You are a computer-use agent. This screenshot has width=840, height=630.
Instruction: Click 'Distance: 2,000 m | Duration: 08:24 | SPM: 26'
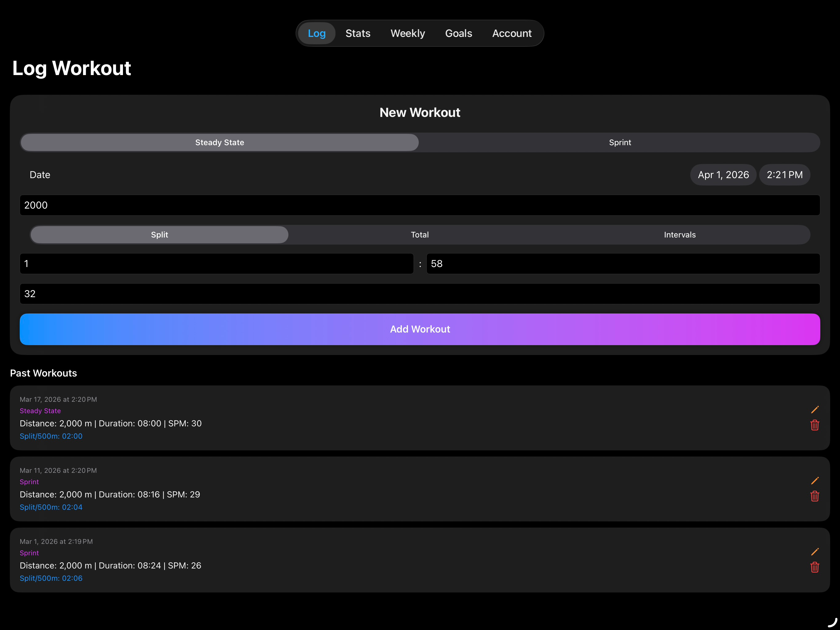(110, 565)
